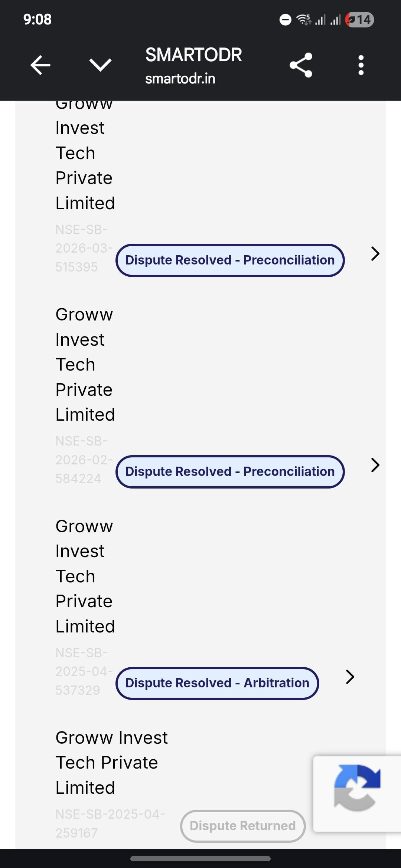Tap the smartodr.in URL text
The height and width of the screenshot is (868, 401).
(x=180, y=79)
